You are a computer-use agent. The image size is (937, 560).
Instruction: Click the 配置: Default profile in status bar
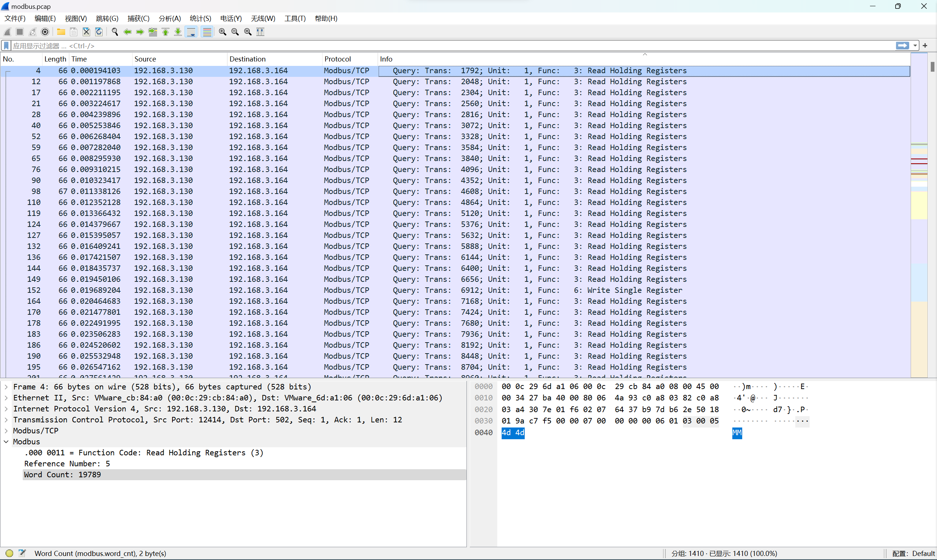click(913, 553)
